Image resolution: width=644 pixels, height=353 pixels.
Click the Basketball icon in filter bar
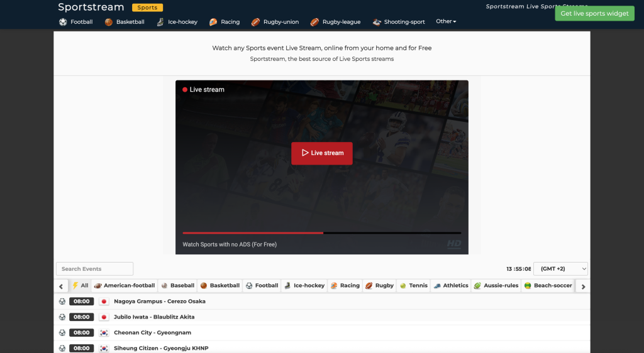[x=204, y=286]
